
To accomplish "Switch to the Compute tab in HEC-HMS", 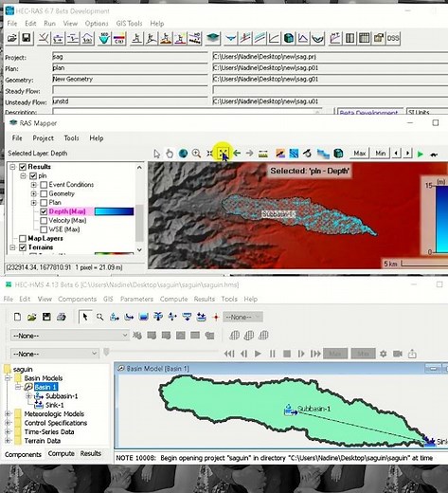I will click(x=62, y=453).
